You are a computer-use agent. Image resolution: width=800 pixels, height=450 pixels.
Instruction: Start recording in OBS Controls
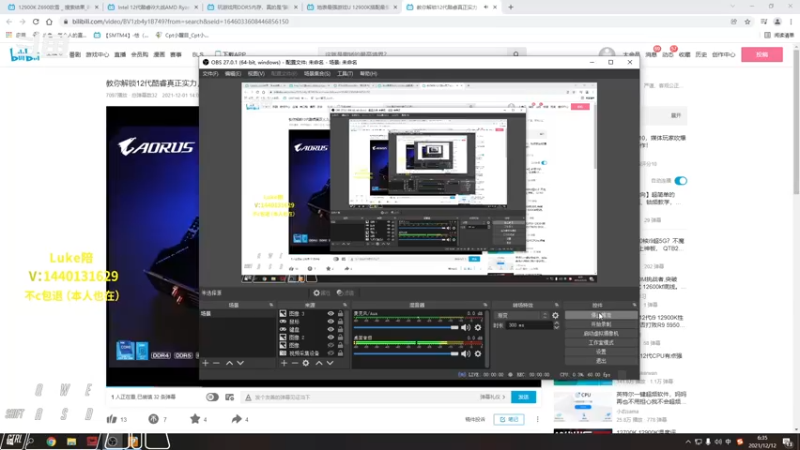click(x=601, y=324)
